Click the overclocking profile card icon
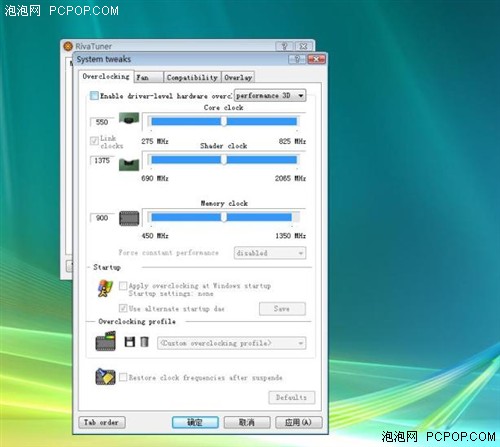 [106, 341]
